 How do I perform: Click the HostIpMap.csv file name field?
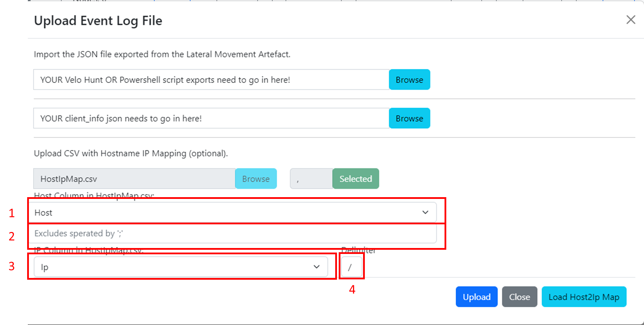(x=134, y=179)
